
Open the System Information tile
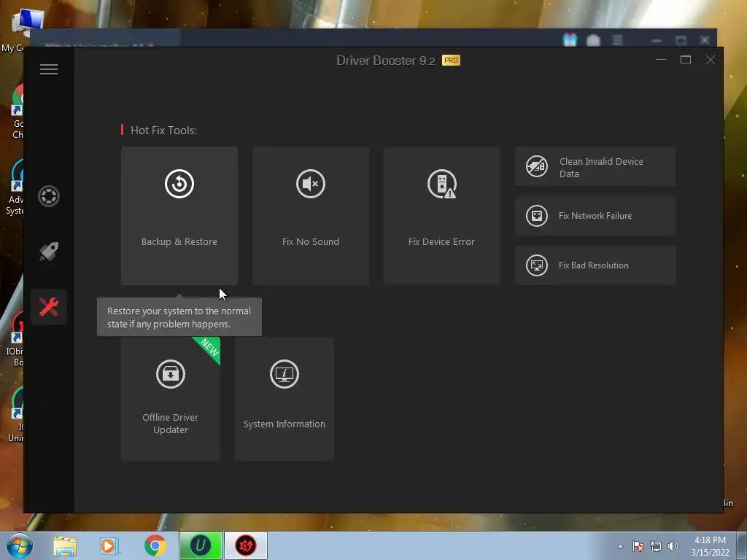pos(285,399)
